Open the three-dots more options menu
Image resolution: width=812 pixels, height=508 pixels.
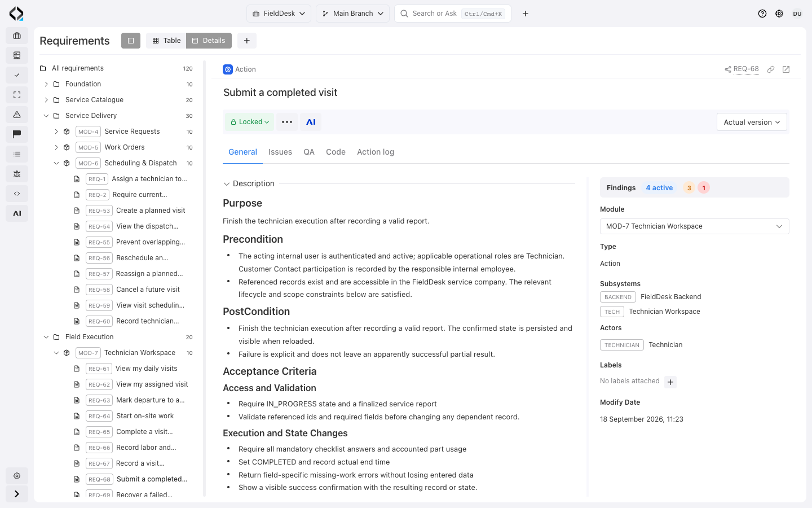point(287,122)
